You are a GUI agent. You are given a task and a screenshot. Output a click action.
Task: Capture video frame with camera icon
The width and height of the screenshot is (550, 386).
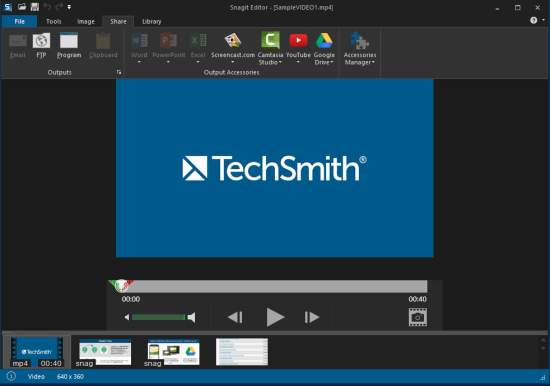417,317
